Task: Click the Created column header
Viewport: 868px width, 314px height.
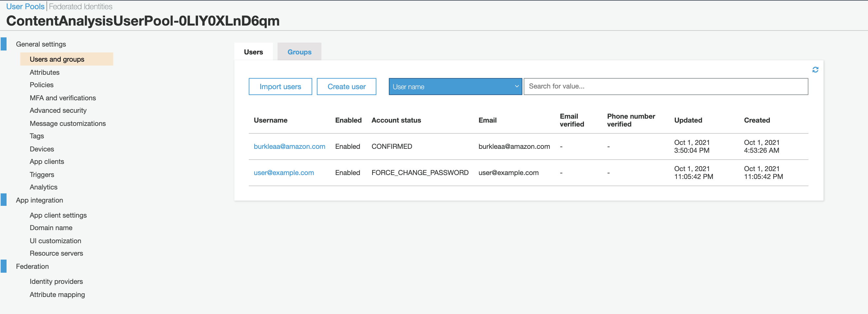Action: pos(756,120)
